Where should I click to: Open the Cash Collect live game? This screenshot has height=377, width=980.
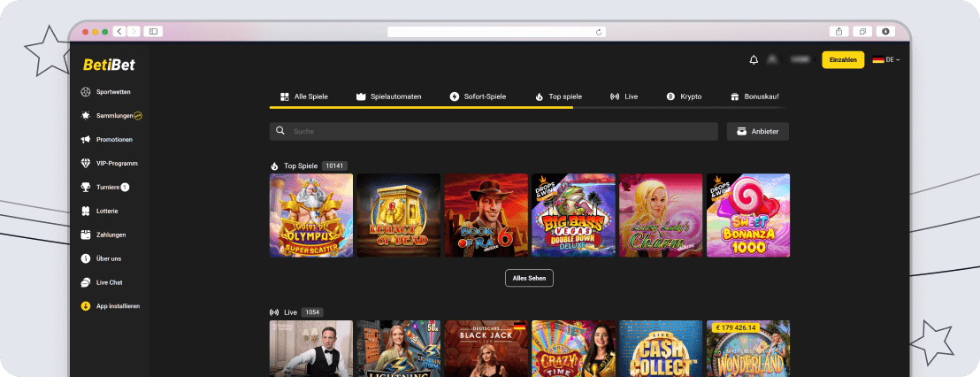point(662,349)
